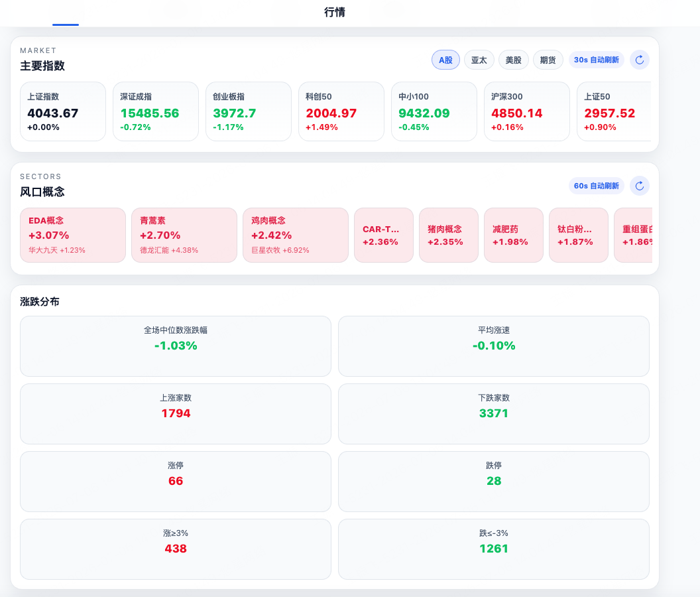Select the 减肥药 sector card
Screen dimensions: 700x597
(514, 235)
